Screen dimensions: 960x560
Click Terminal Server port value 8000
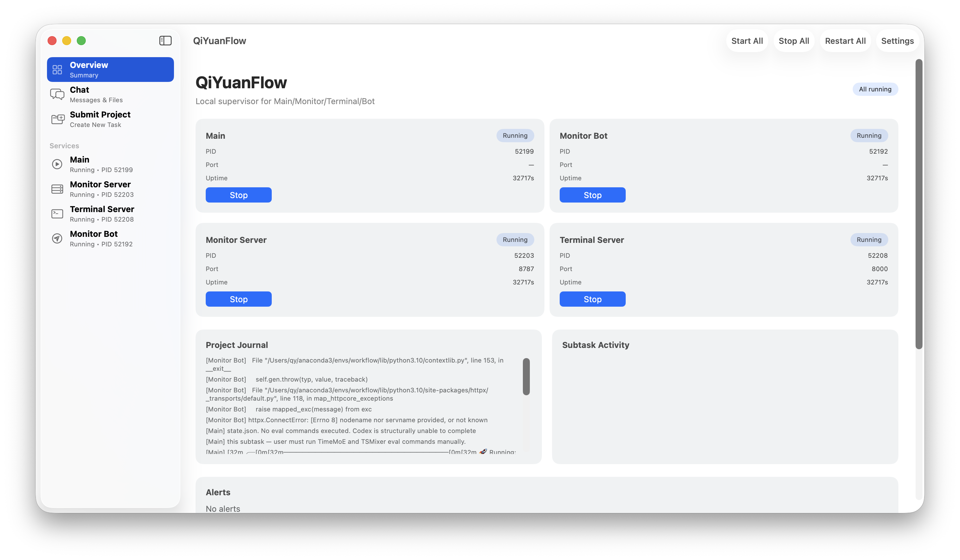tap(880, 269)
